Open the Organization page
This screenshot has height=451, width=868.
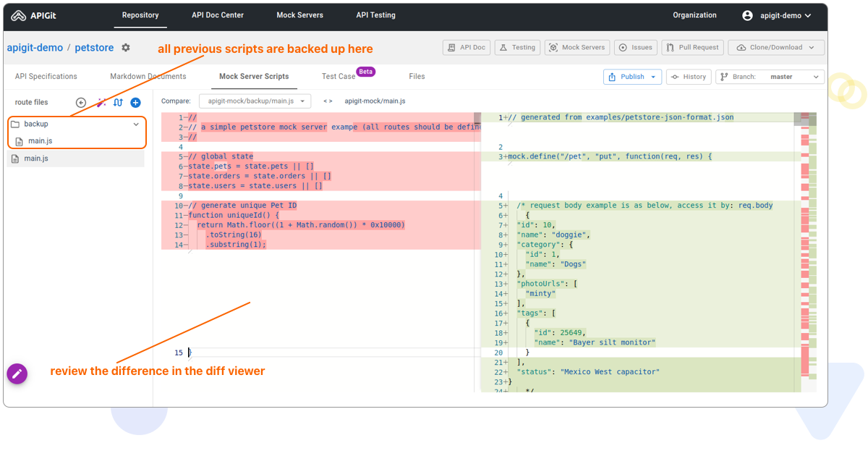click(694, 15)
